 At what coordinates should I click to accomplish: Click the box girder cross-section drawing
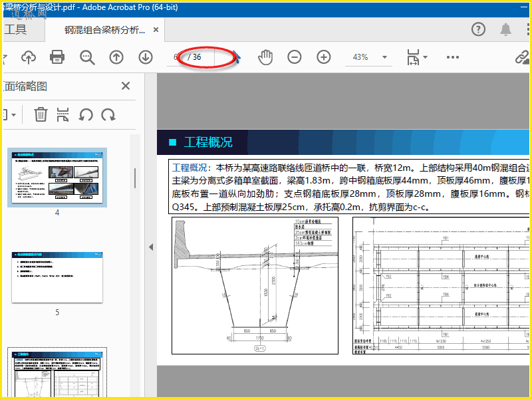coord(255,285)
